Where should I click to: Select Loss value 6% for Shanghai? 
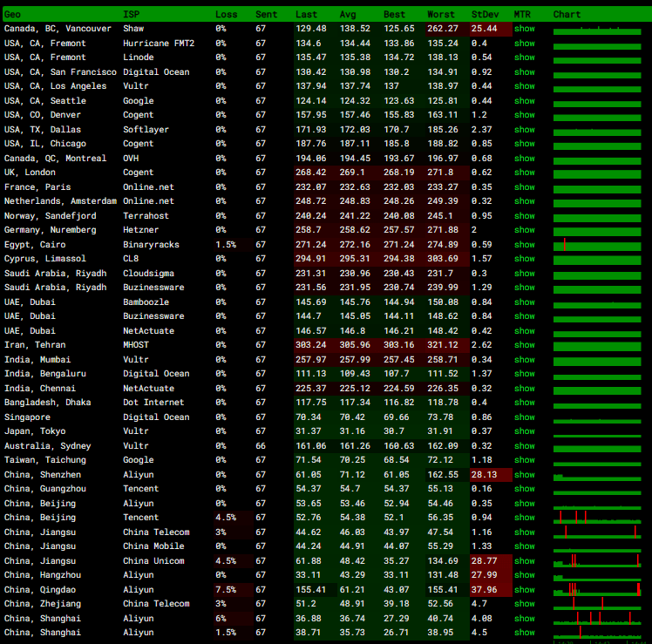tap(221, 618)
